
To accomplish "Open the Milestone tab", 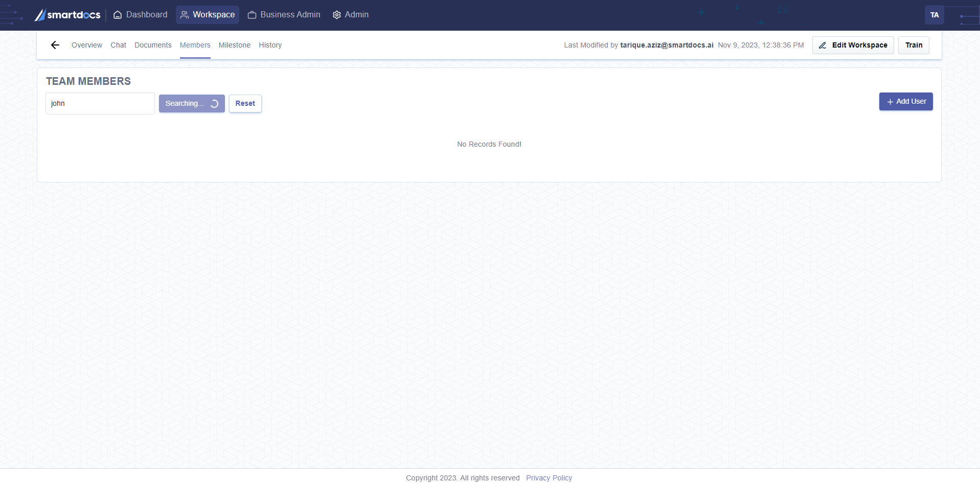I will (235, 45).
